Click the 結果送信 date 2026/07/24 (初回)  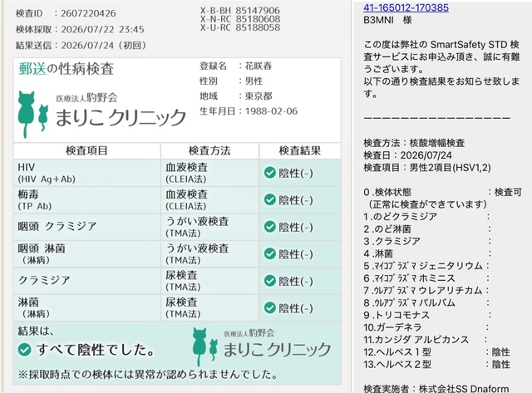104,46
